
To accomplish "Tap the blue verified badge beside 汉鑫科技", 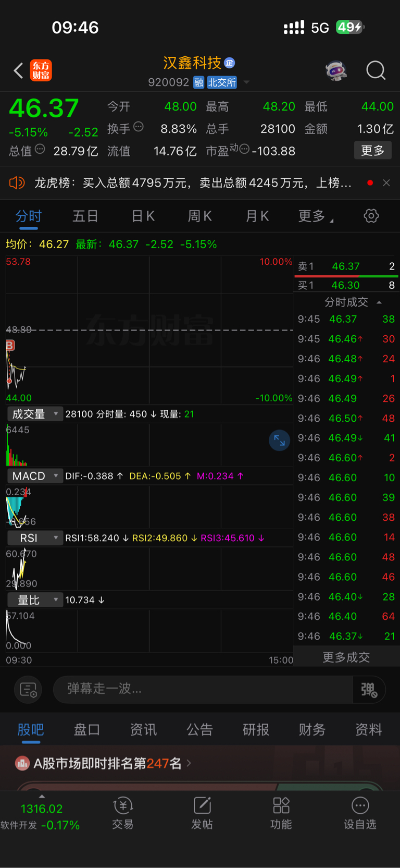I will click(230, 63).
